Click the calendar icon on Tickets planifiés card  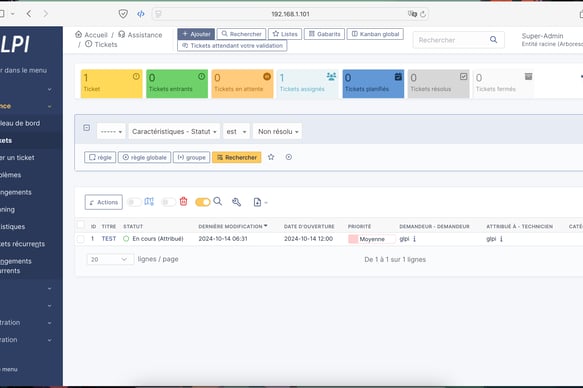point(398,76)
